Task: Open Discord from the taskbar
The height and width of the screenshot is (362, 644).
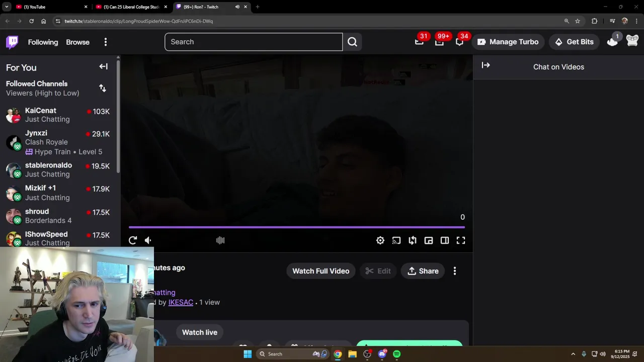Action: tap(382, 354)
